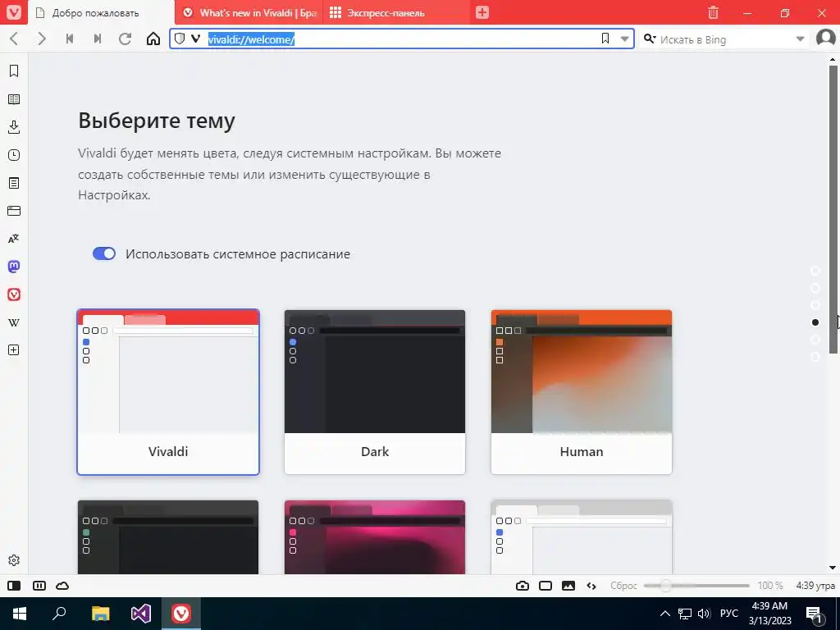840x630 pixels.
Task: Capture the page with camera icon
Action: (523, 586)
